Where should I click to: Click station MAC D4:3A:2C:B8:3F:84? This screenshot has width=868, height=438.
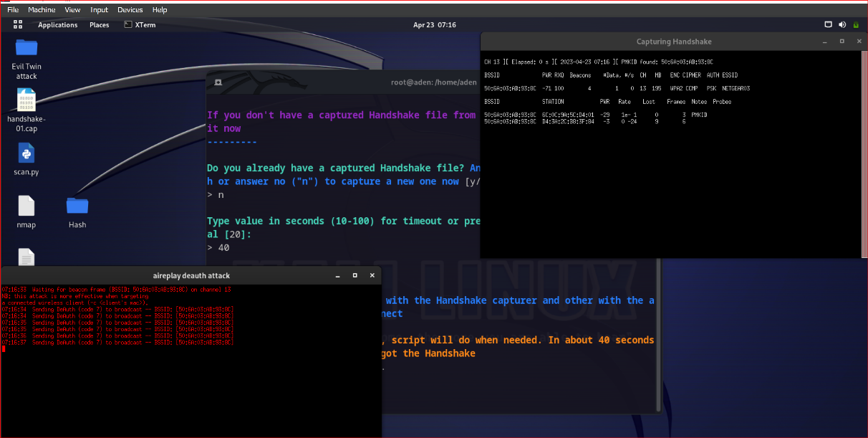(568, 121)
